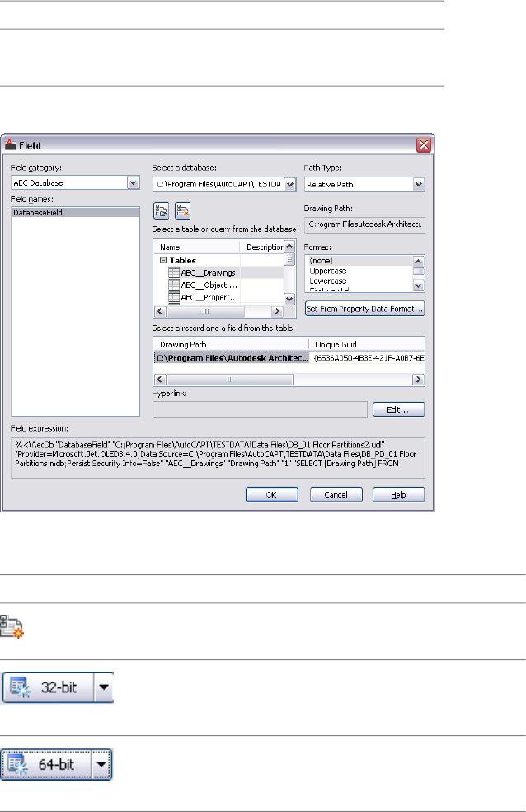Click the Cancel button
The height and width of the screenshot is (812, 526).
tap(336, 494)
